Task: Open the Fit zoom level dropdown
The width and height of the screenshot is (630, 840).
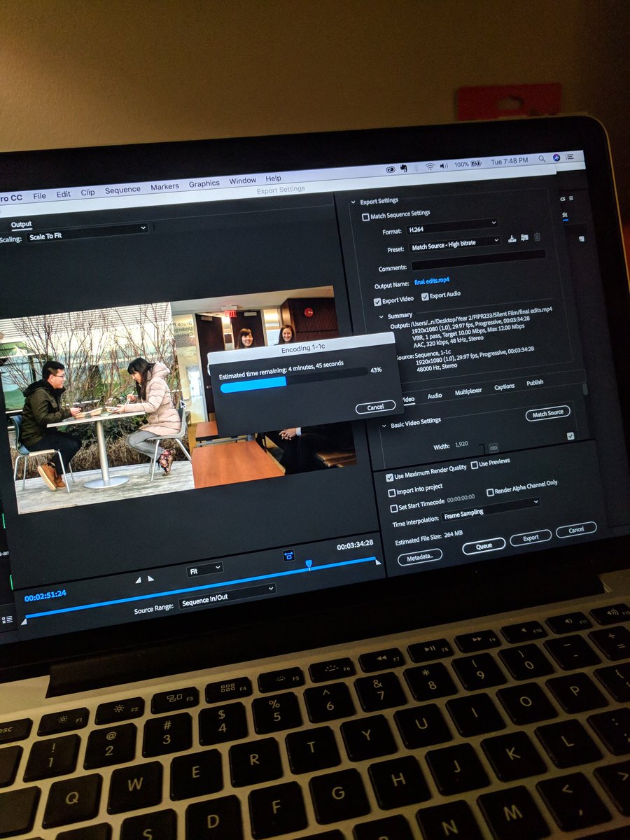Action: coord(204,570)
